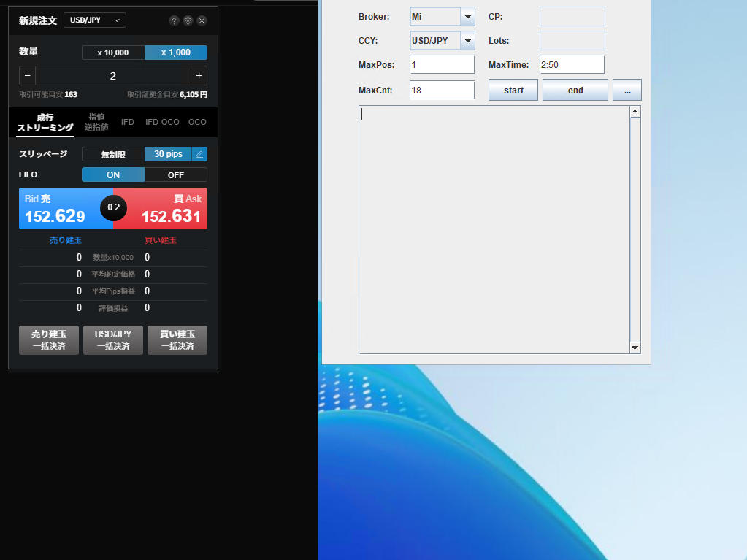This screenshot has width=747, height=560.
Task: Increase quantity with the plus button
Action: point(199,76)
